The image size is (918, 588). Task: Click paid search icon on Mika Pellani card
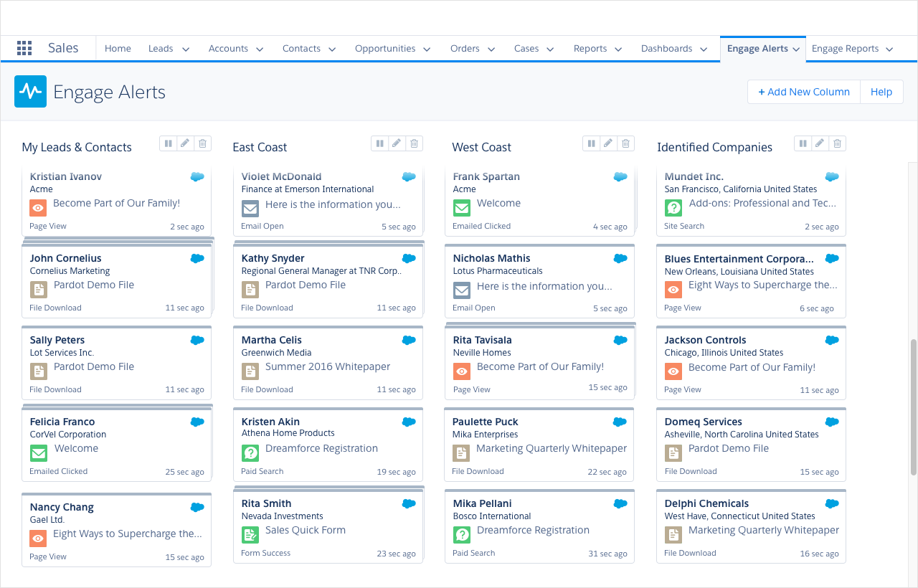(x=461, y=535)
